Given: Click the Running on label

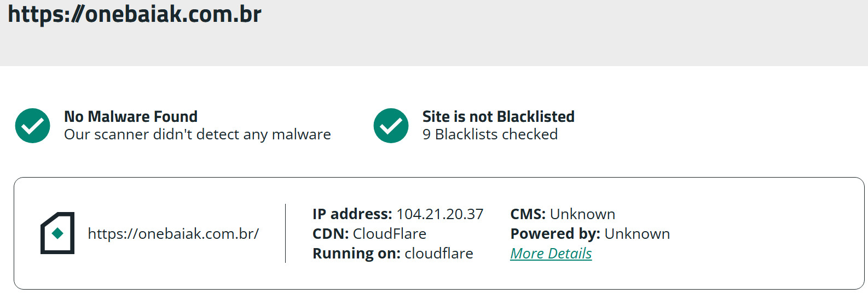Looking at the screenshot, I should click(356, 254).
